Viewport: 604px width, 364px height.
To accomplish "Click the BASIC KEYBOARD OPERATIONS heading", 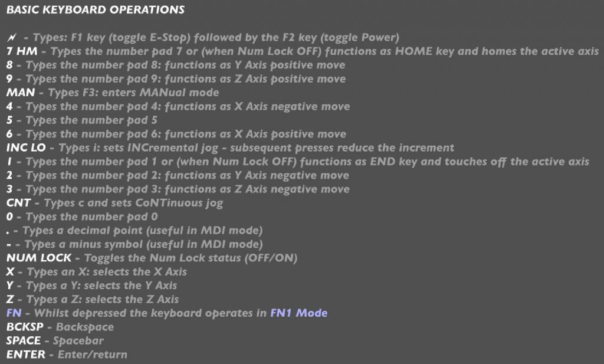I will coord(95,10).
